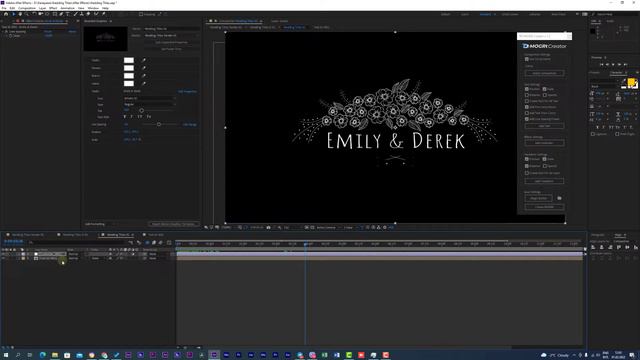
Task: Switch to the Text 01 Edit timeline tab
Action: click(156, 235)
